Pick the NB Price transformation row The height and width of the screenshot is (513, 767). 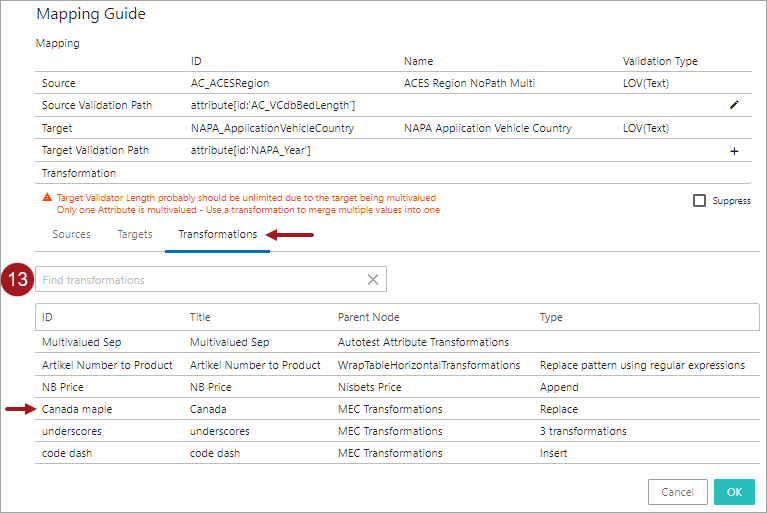(63, 387)
